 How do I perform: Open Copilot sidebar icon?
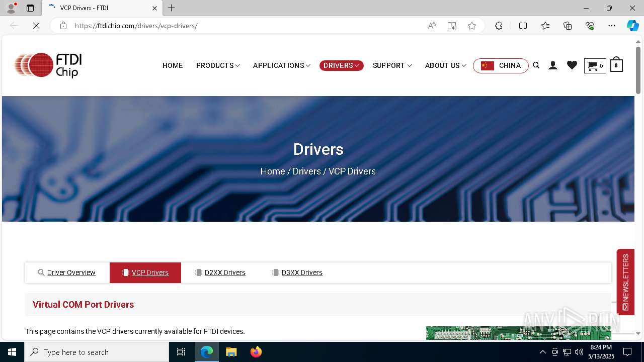click(632, 26)
